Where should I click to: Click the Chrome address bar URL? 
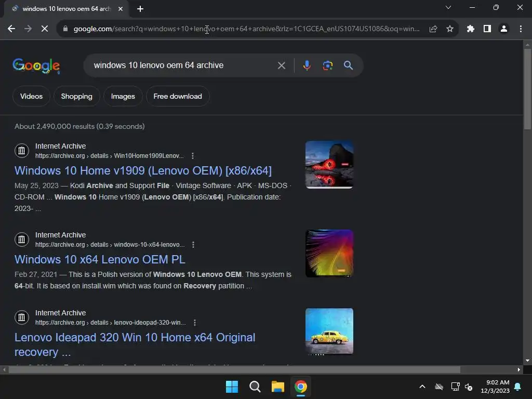tap(246, 29)
